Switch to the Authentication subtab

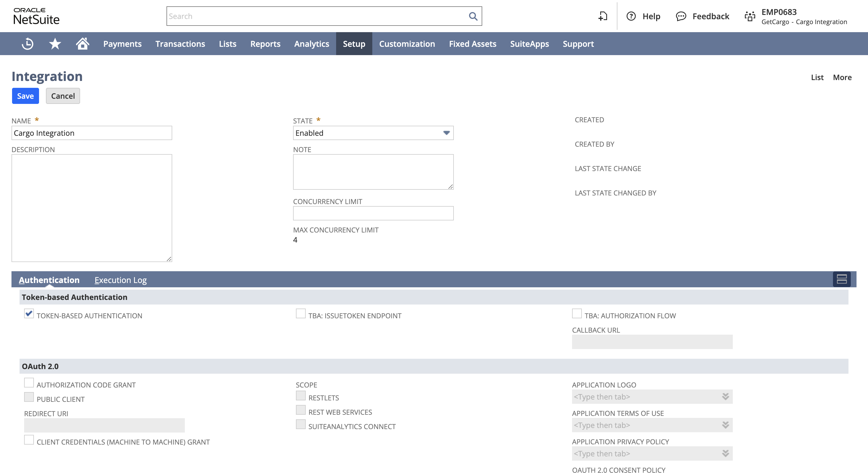[x=49, y=280]
